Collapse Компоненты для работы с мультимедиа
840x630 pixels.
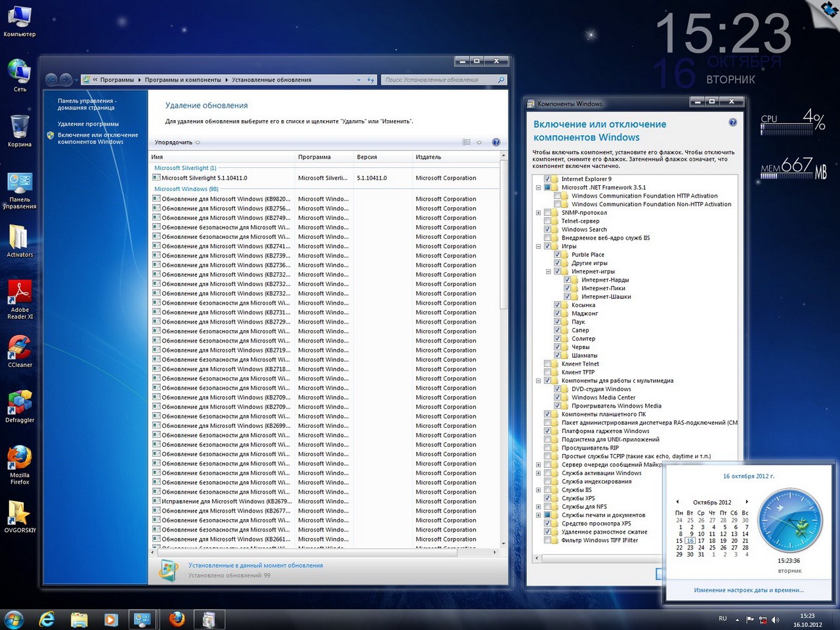(x=539, y=381)
